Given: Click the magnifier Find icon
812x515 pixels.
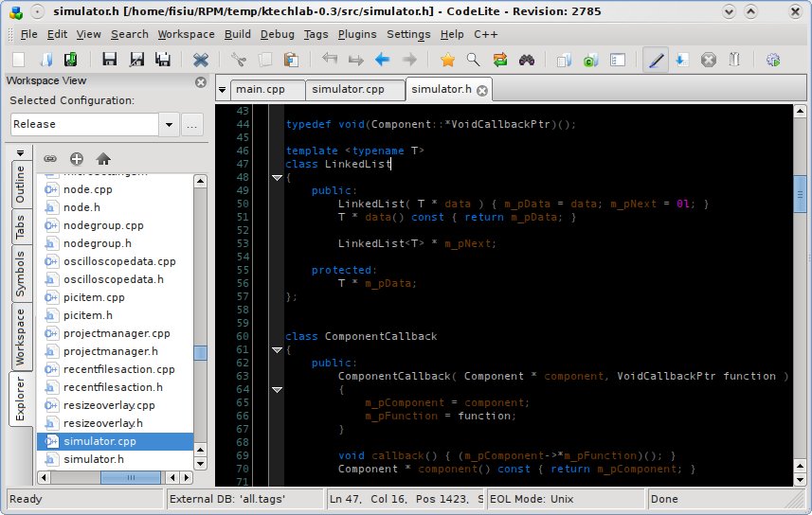Looking at the screenshot, I should tap(473, 60).
